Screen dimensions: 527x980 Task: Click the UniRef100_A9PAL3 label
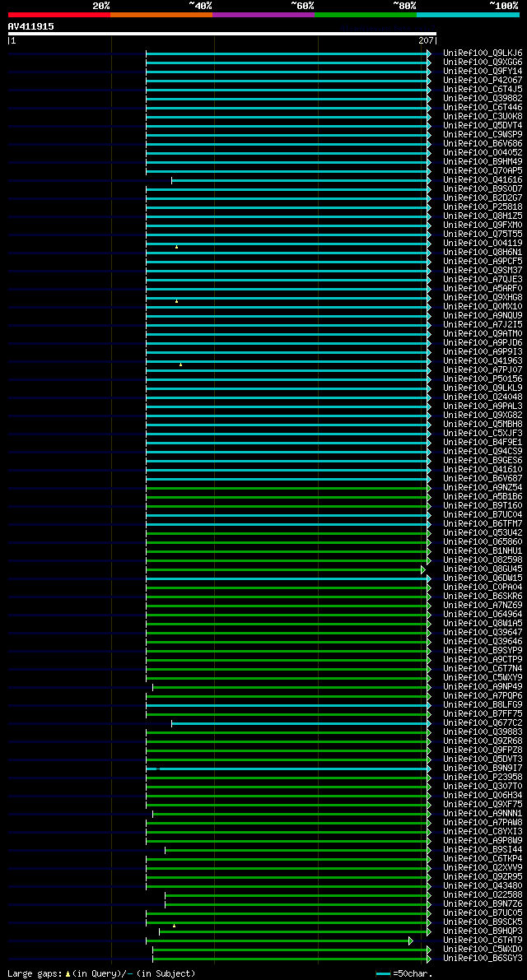[x=483, y=406]
